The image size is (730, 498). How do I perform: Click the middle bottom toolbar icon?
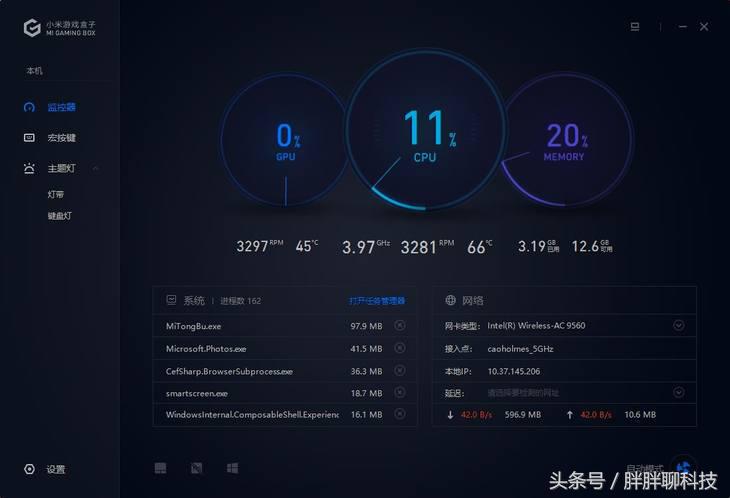click(x=196, y=468)
